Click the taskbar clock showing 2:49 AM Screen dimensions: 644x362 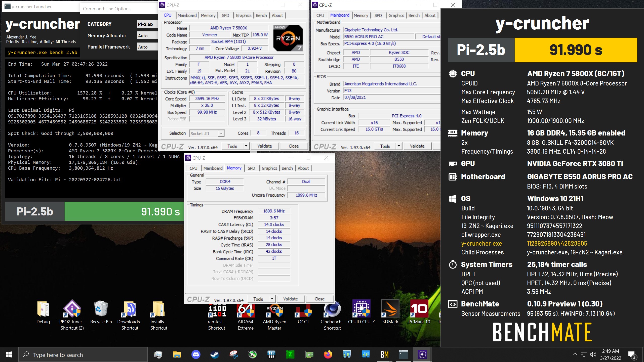coord(611,355)
